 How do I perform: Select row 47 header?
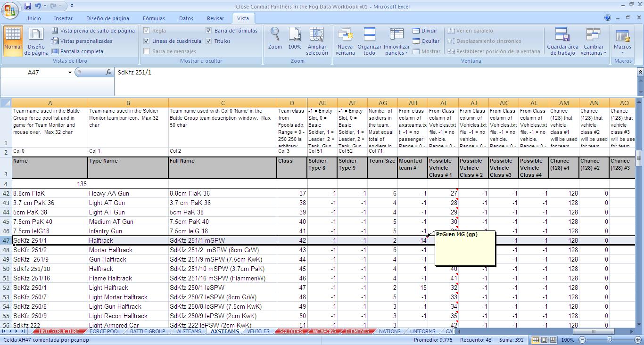click(x=6, y=240)
